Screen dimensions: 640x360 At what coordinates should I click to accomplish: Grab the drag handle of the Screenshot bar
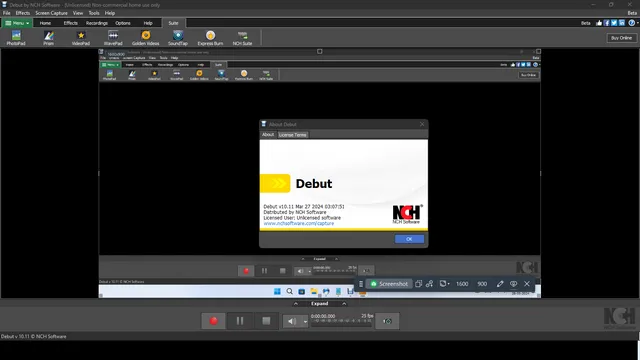click(x=361, y=284)
